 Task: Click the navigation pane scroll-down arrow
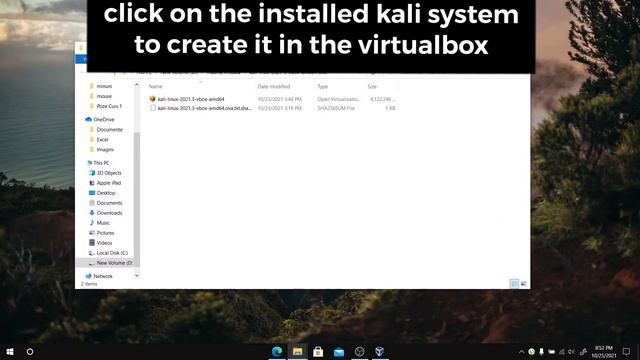(x=137, y=276)
